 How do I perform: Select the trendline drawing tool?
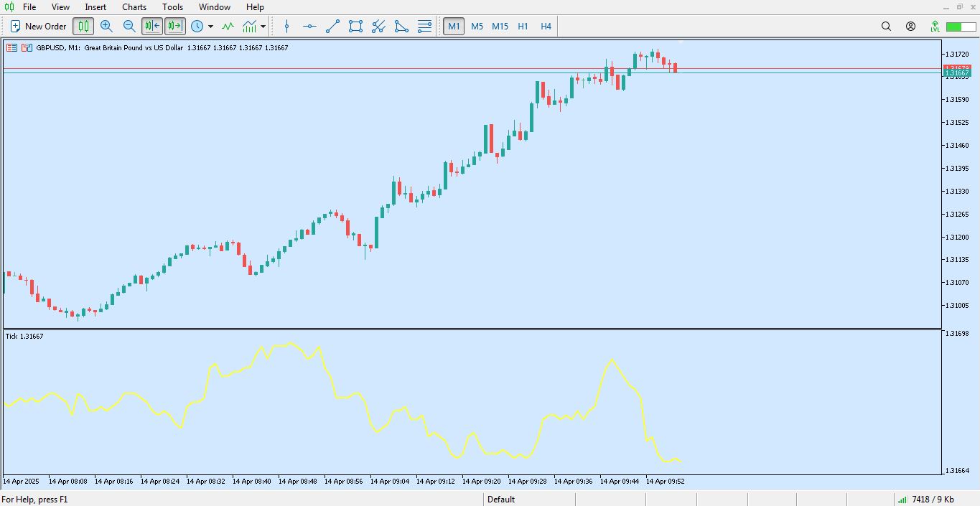(332, 27)
